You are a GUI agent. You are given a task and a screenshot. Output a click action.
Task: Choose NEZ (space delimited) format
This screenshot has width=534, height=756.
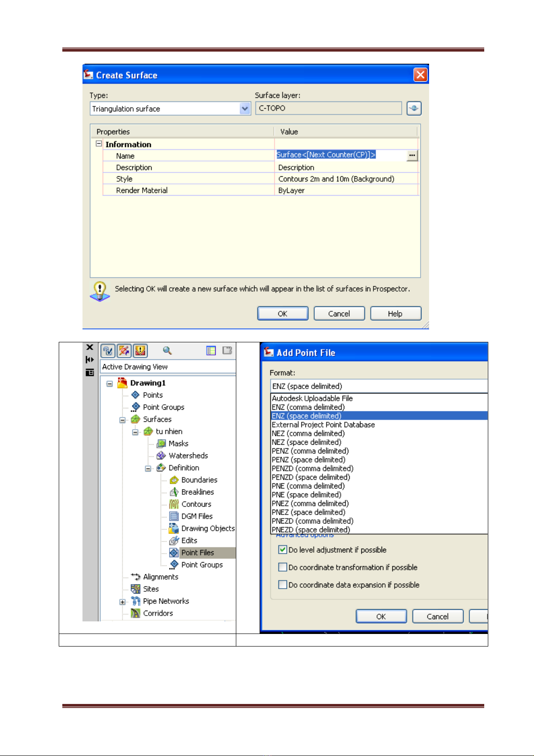pyautogui.click(x=379, y=442)
